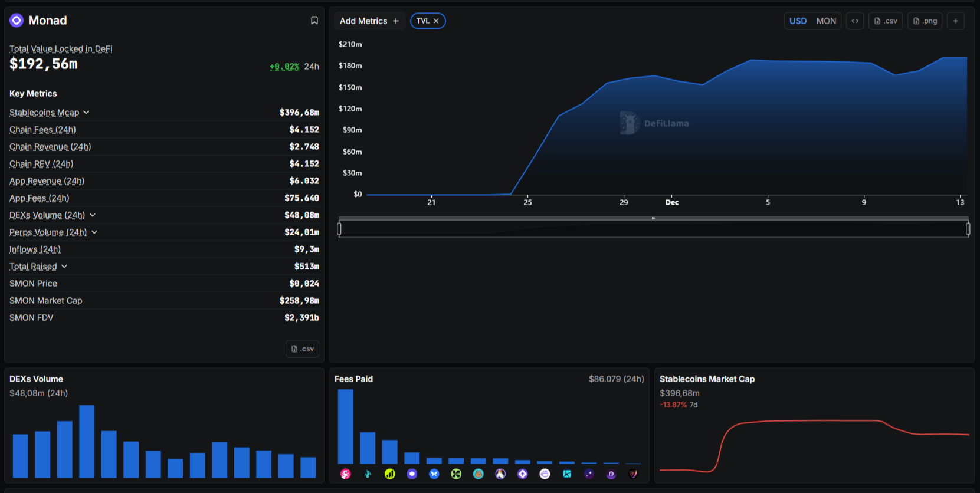Switch chart denomination to USD
Image resolution: width=980 pixels, height=493 pixels.
pyautogui.click(x=798, y=21)
